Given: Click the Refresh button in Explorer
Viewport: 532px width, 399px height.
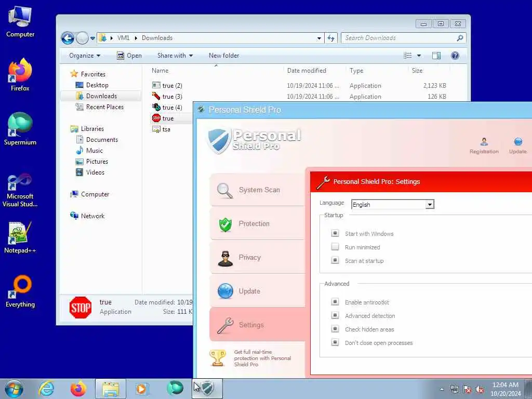Looking at the screenshot, I should point(331,38).
